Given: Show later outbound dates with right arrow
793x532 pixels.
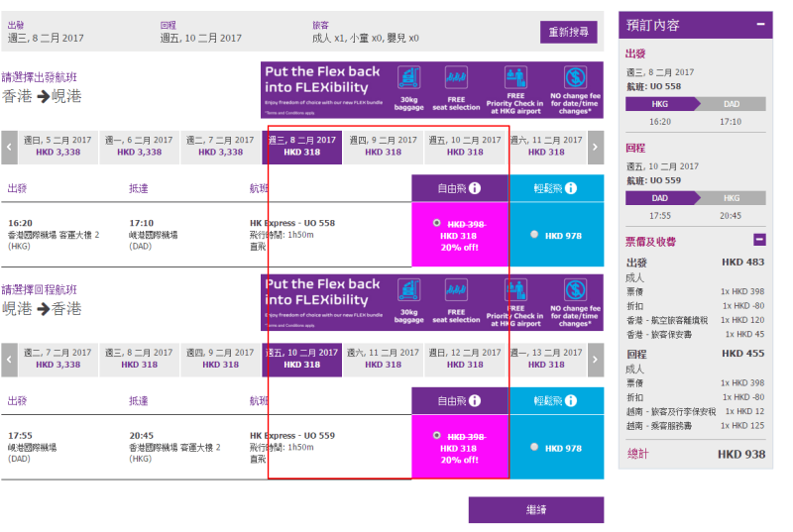Looking at the screenshot, I should [596, 147].
